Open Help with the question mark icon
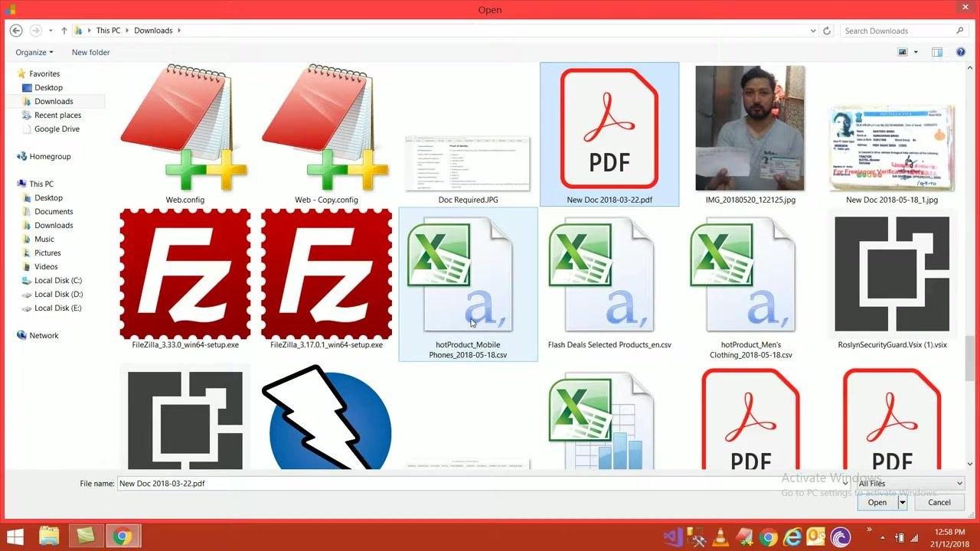The height and width of the screenshot is (551, 980). [961, 52]
